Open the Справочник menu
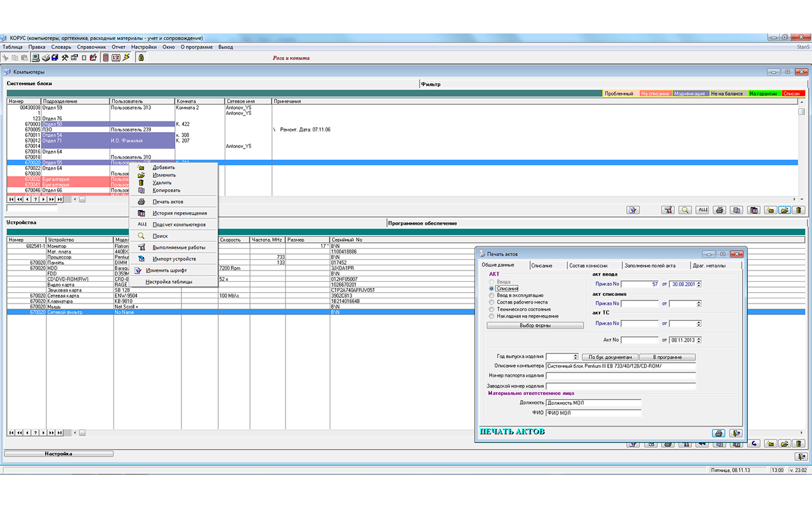 92,47
